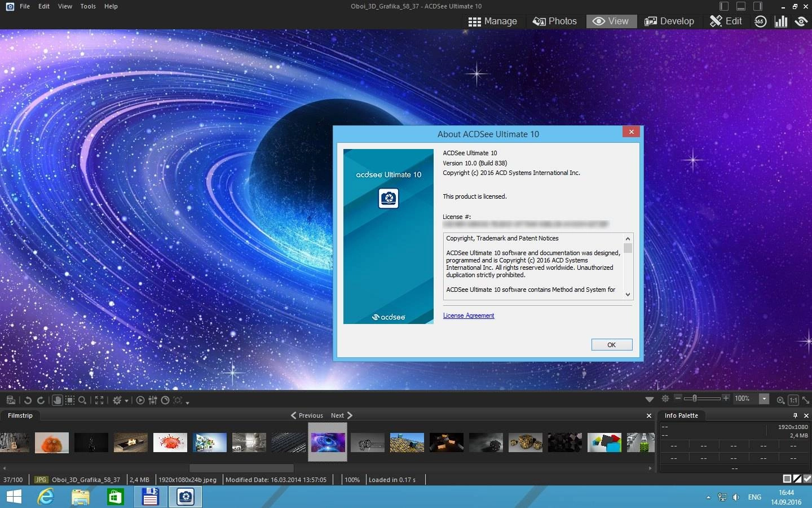Switch to Edit mode tab
The width and height of the screenshot is (812, 508).
pyautogui.click(x=726, y=21)
